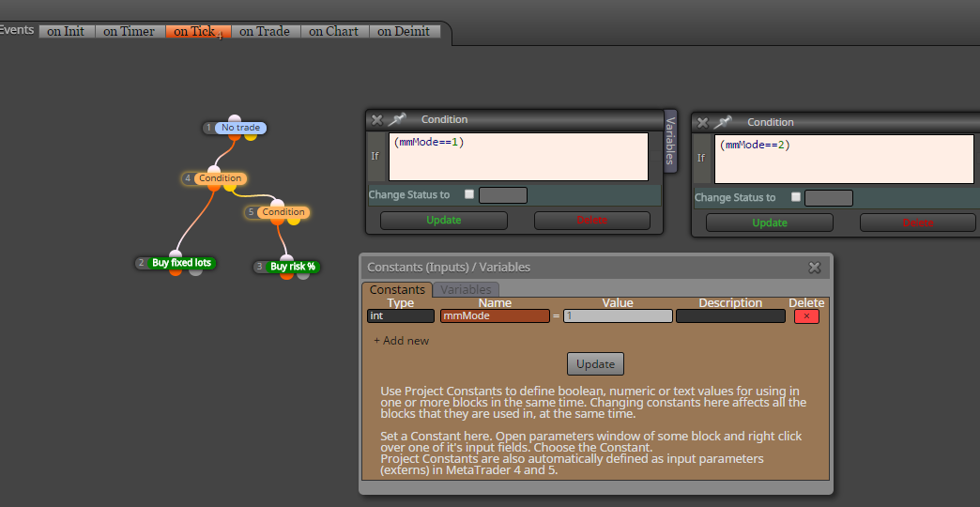Pin the mmMode==1 Condition panel
Screen dimensions: 980x507
[x=396, y=119]
